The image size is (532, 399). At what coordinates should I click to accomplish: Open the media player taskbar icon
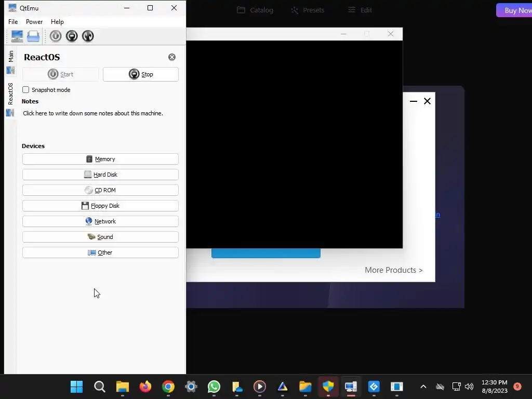[x=260, y=387]
